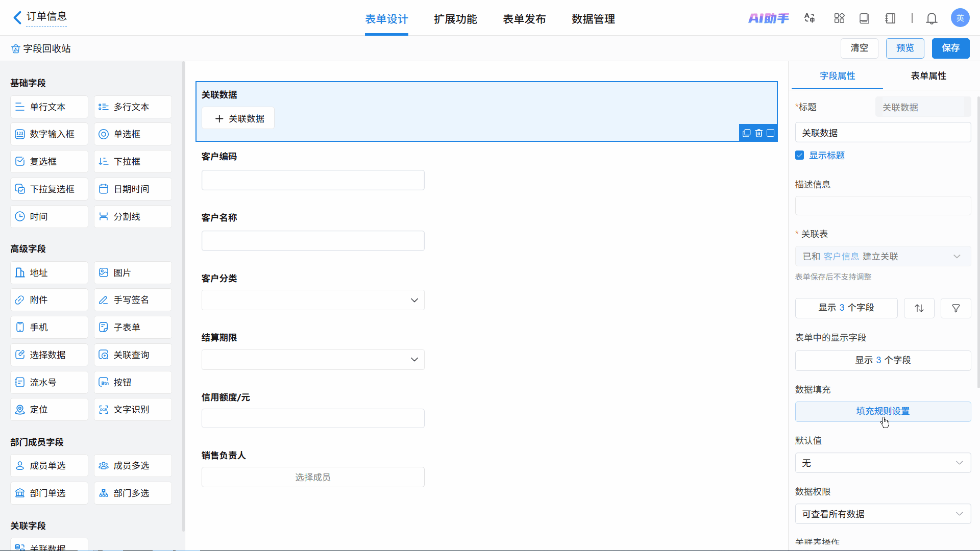
Task: Open the AI助手 assistant
Action: pos(768,18)
